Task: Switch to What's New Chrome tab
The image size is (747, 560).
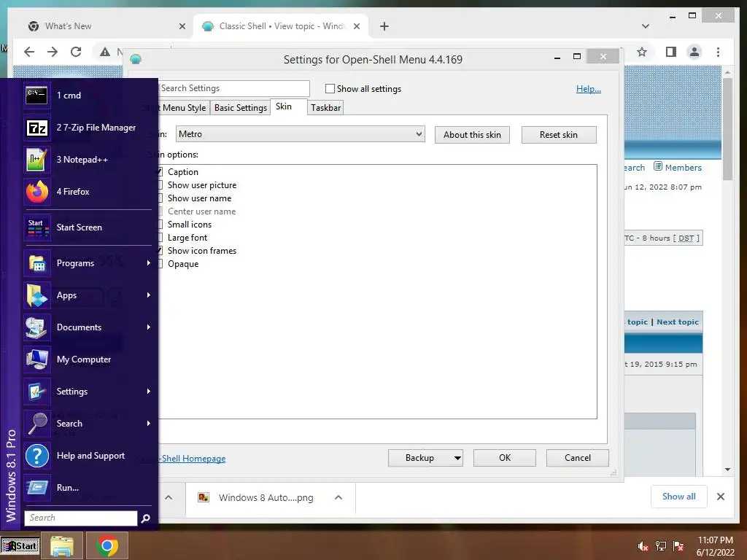Action: click(107, 26)
